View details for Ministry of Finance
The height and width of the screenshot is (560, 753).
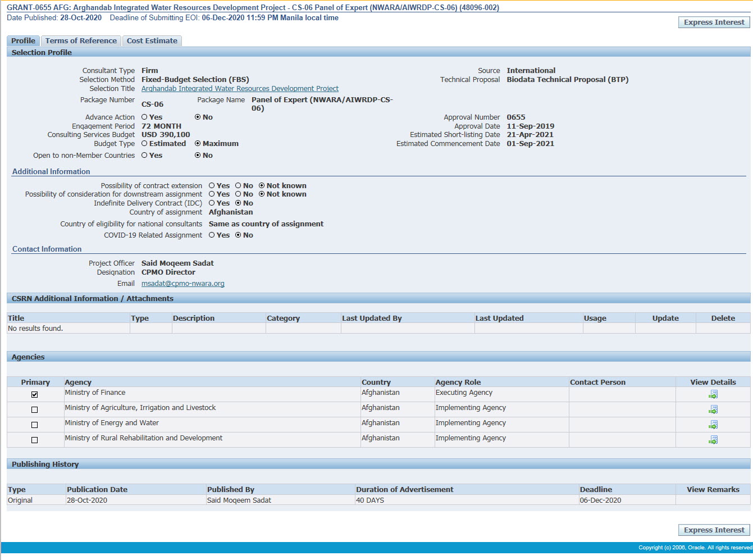point(713,394)
